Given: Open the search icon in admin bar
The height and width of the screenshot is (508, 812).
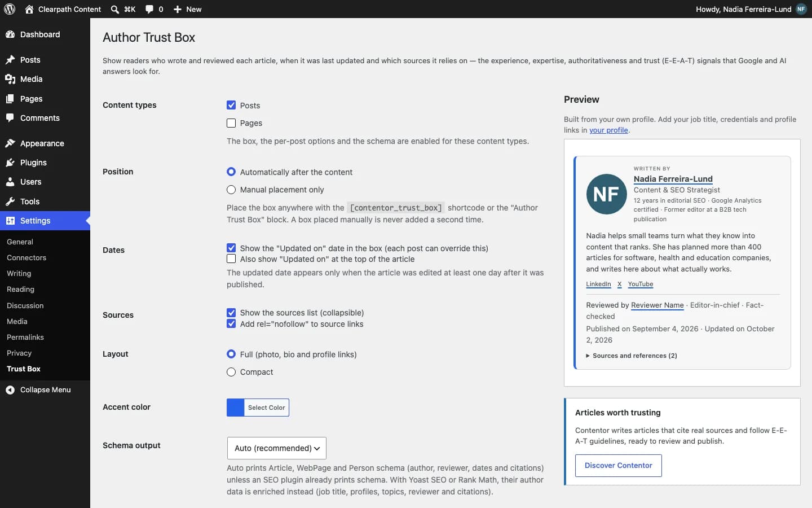Looking at the screenshot, I should click(115, 9).
